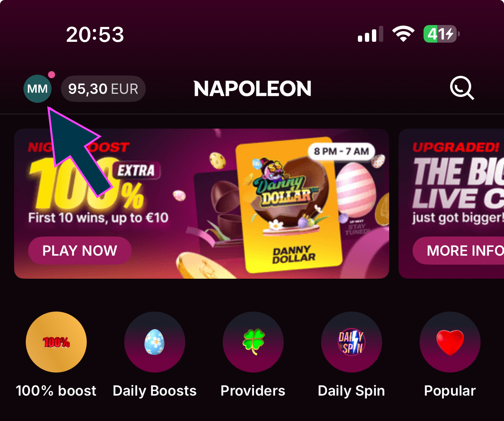Tap the pink notification dot on avatar

(x=52, y=75)
